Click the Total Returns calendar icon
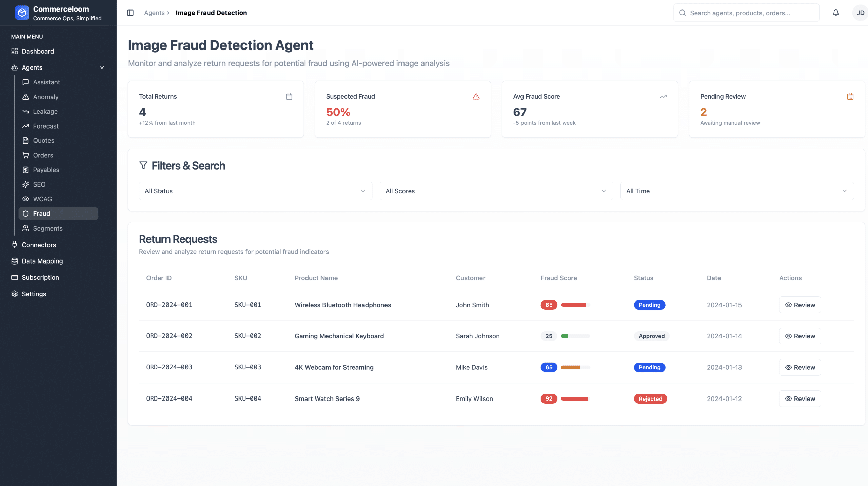Viewport: 868px width, 486px height. tap(289, 97)
